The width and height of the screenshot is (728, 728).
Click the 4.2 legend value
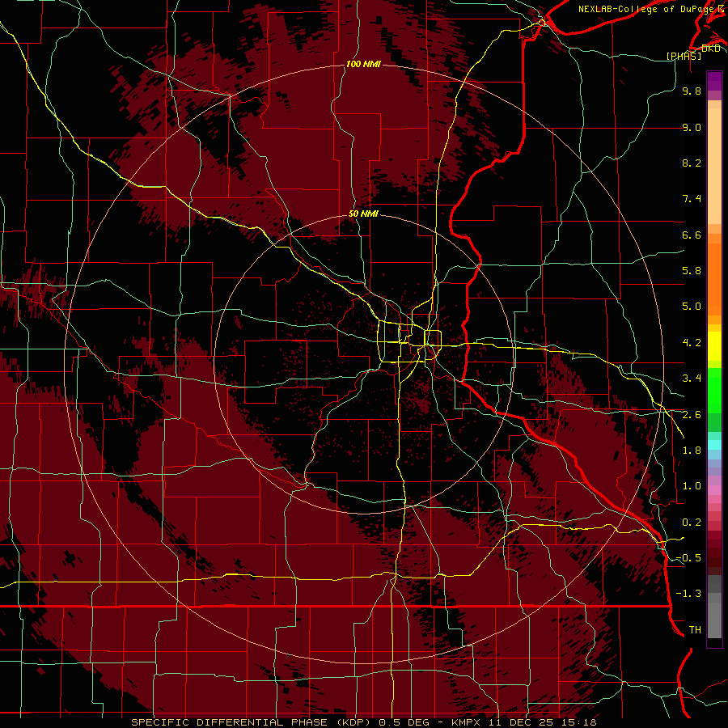tap(692, 343)
